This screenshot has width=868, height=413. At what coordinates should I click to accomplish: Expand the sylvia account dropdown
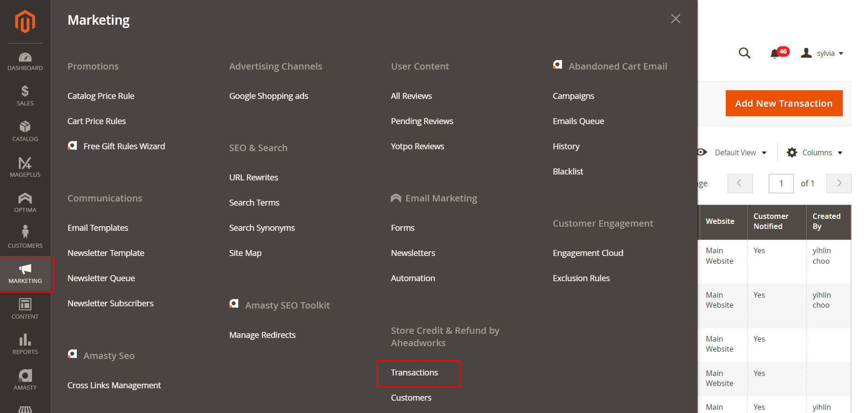pyautogui.click(x=822, y=53)
